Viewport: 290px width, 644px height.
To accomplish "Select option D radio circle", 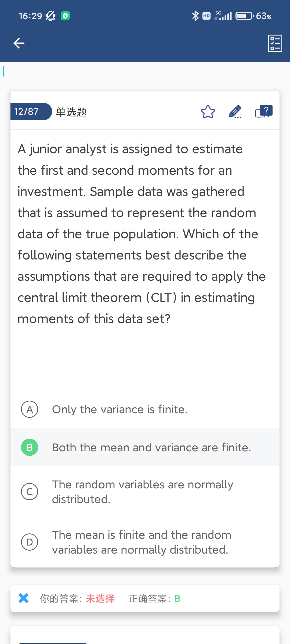I will (30, 542).
